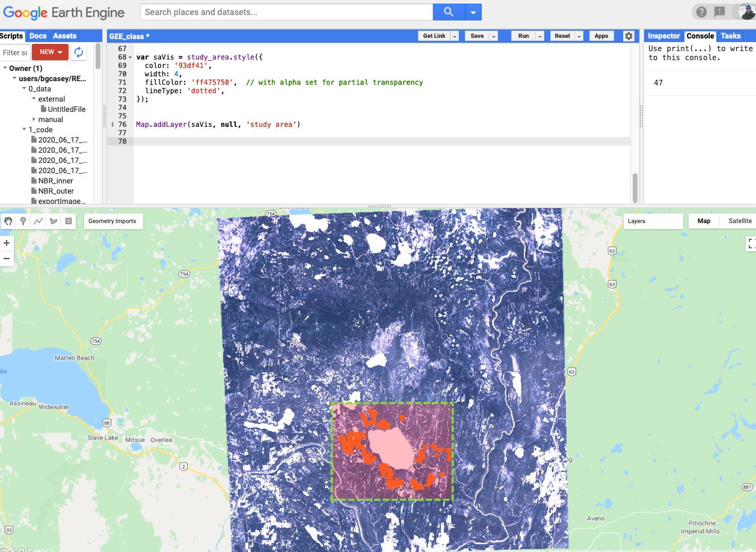Refresh the scripts list
This screenshot has height=552, width=756.
(x=78, y=52)
